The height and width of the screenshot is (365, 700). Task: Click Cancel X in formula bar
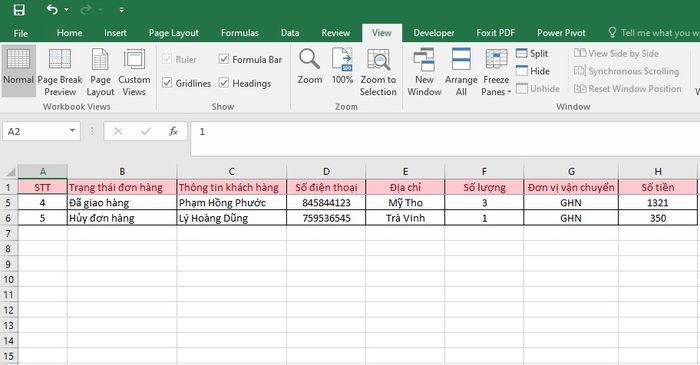pos(118,131)
